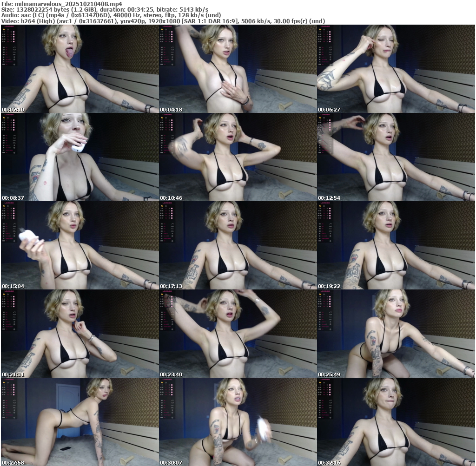
Task: Select the thumbnail marked 00:23:40
Action: click(238, 334)
